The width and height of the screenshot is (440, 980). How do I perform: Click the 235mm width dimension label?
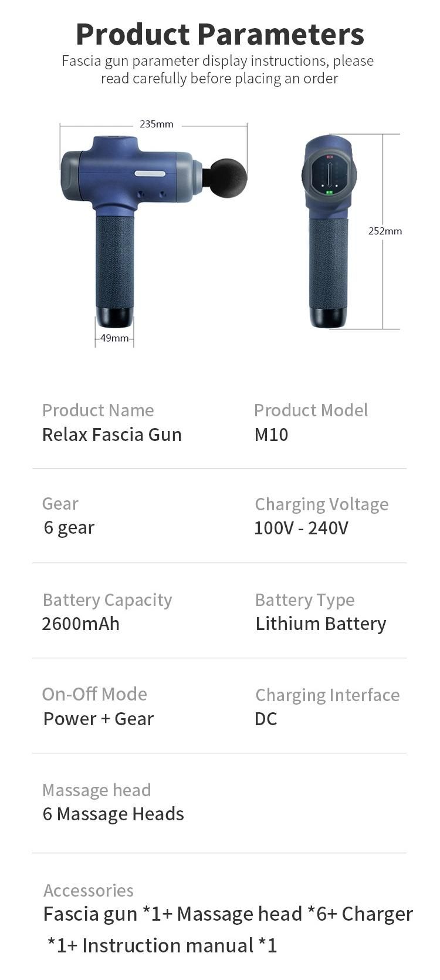pyautogui.click(x=156, y=124)
